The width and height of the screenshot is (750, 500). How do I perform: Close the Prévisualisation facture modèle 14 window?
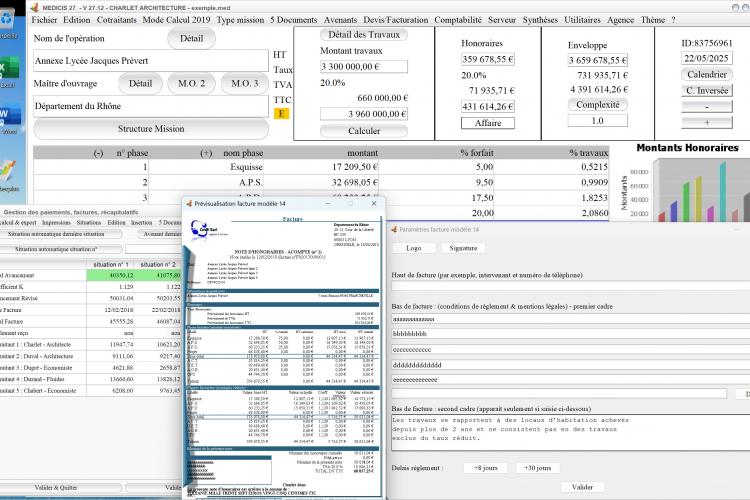tap(374, 203)
